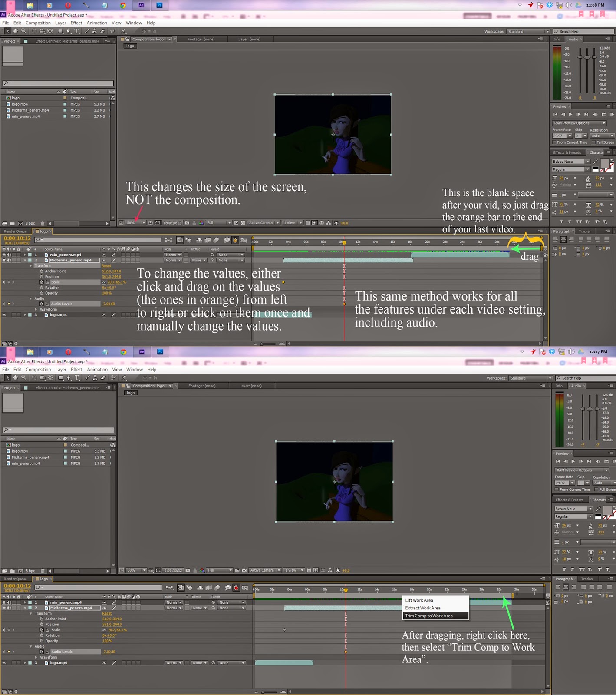The width and height of the screenshot is (616, 695).
Task: Select the Clone Stamp tool in the lower window
Action: pos(95,378)
